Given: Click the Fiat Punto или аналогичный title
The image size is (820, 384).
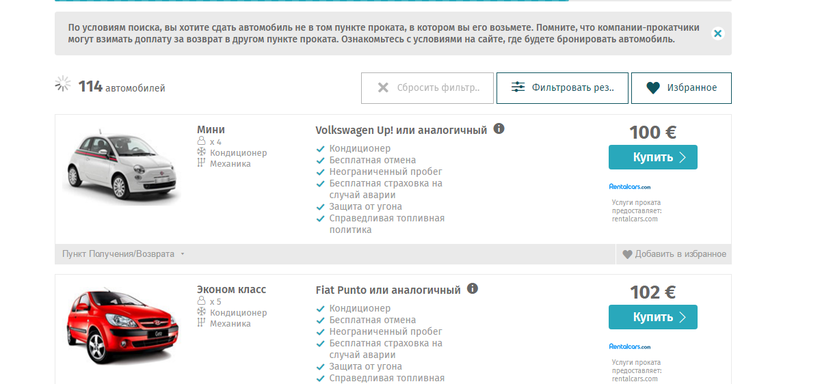Looking at the screenshot, I should 388,290.
